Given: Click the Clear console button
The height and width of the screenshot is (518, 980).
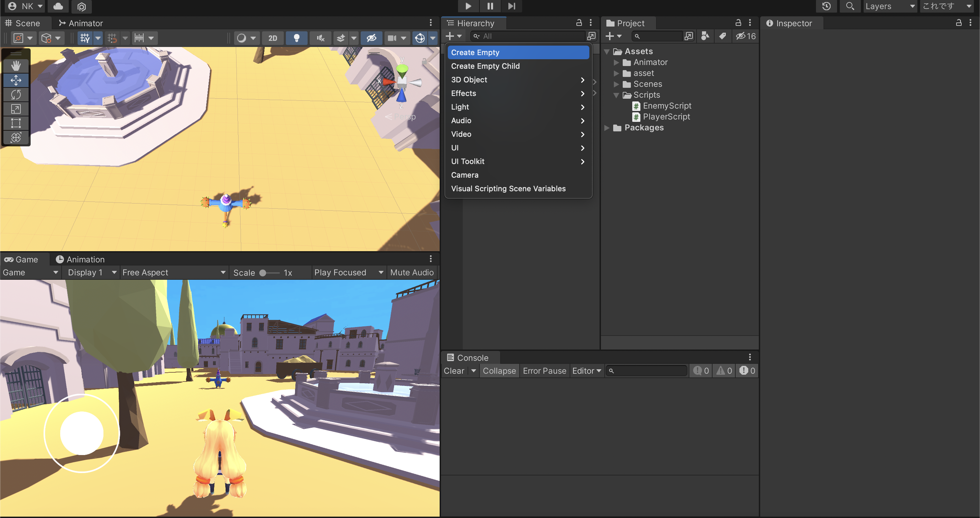Looking at the screenshot, I should click(454, 371).
